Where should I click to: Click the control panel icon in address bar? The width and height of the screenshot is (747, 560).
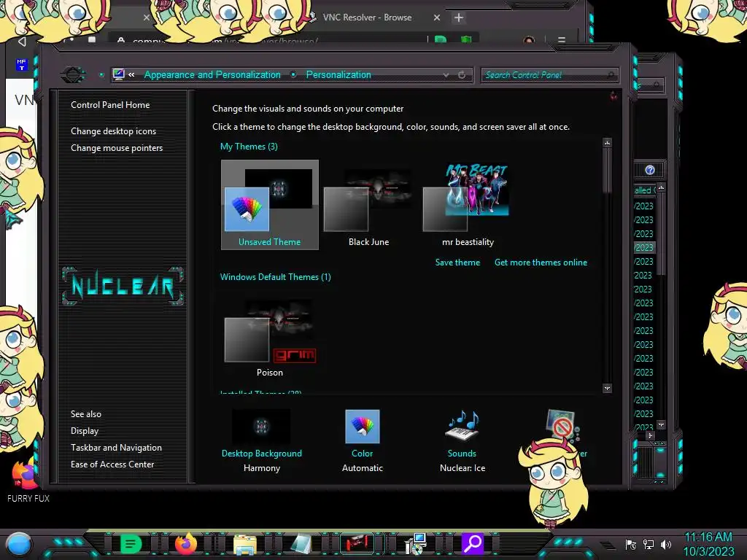coord(119,74)
